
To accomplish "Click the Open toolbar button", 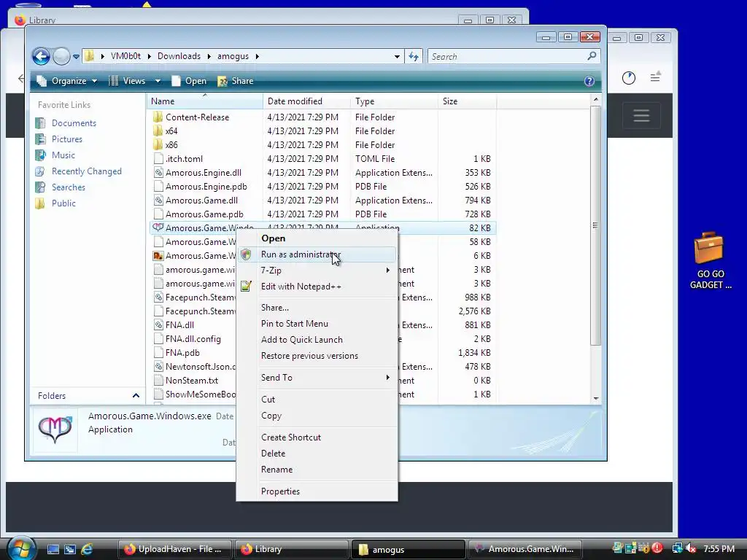I will (x=189, y=81).
